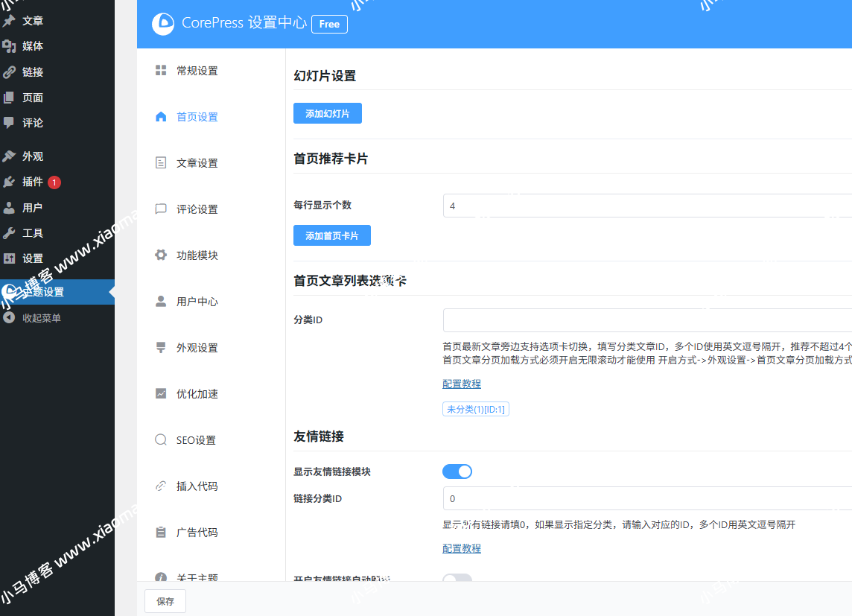Click the 用户中心 person icon

point(161,301)
